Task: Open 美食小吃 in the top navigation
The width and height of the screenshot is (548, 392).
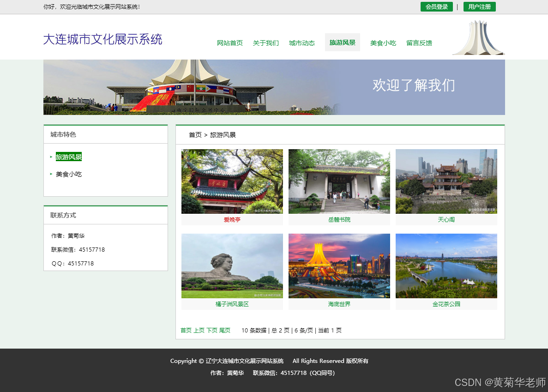Action: (383, 43)
